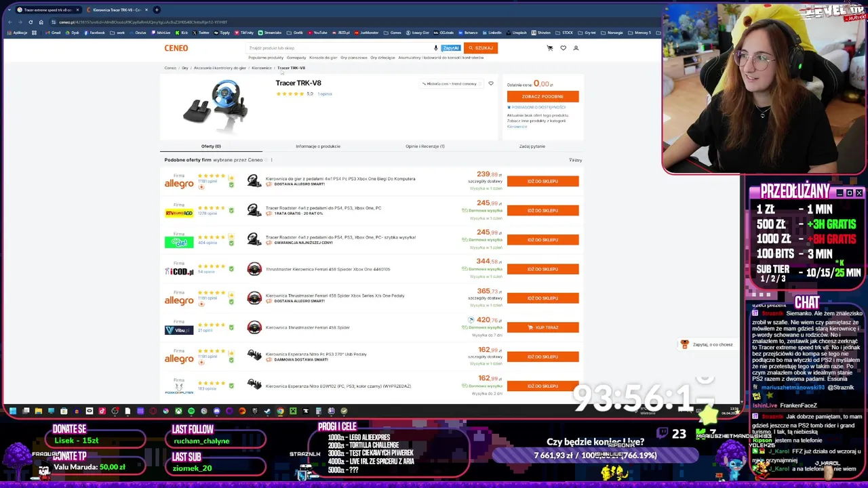Open the YouTube bookmark
Viewport: 868px width, 488px height.
pos(318,33)
